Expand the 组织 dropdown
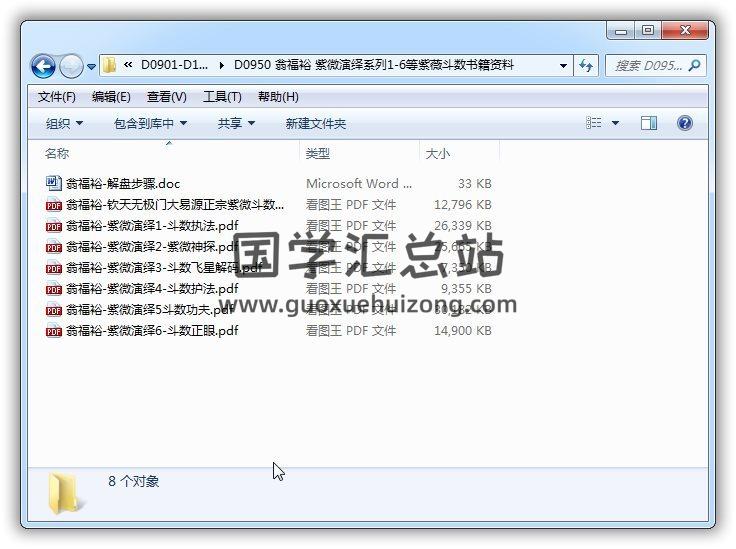 tap(64, 123)
